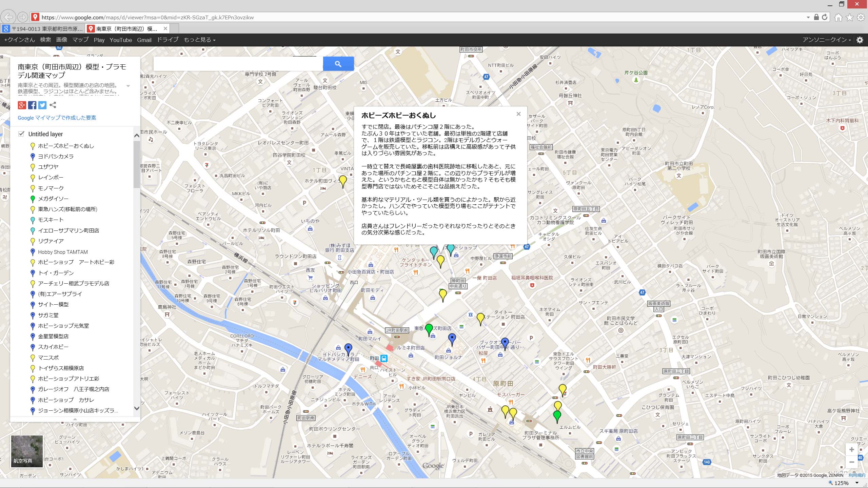Share the map on Facebook
This screenshot has height=488, width=868.
tap(32, 105)
